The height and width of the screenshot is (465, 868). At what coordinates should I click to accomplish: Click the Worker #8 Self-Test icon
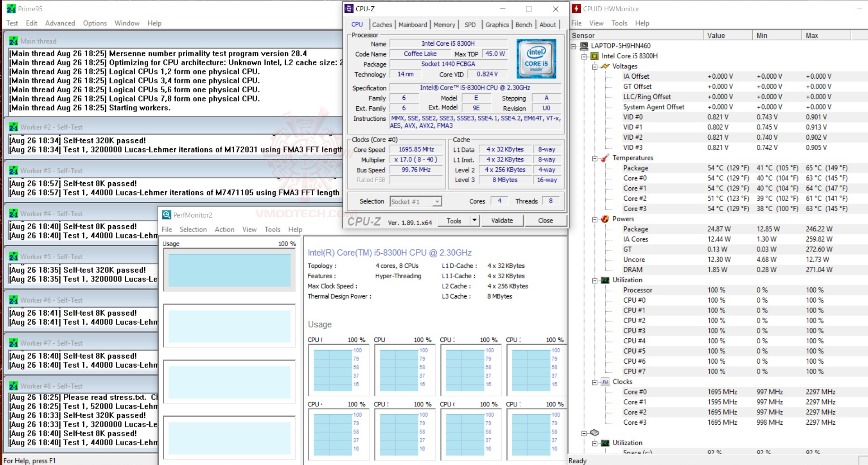point(14,386)
